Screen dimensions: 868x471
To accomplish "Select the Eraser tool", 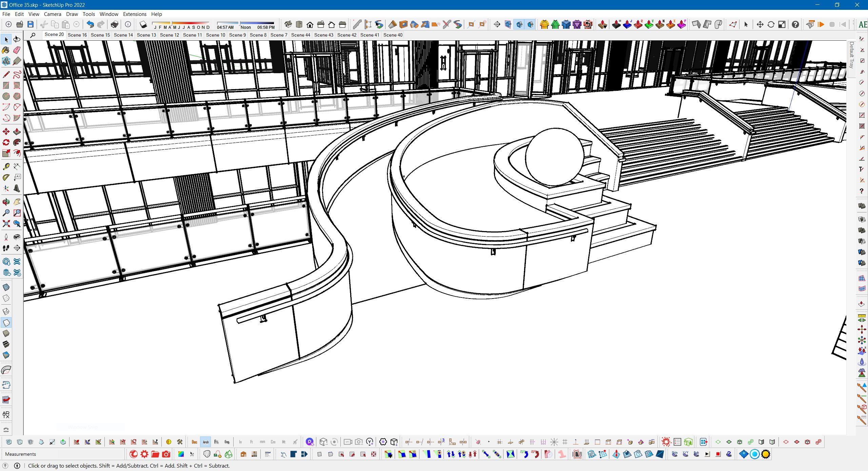I will click(17, 50).
